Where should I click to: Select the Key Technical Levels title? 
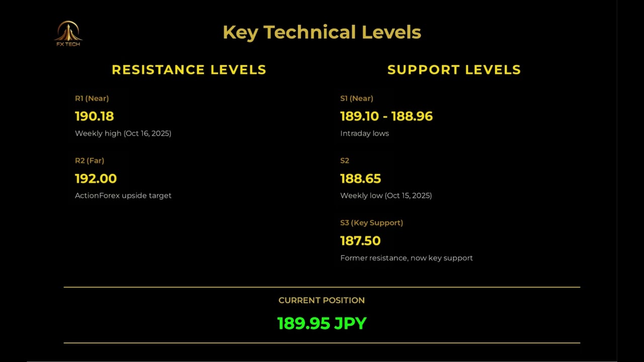coord(321,32)
